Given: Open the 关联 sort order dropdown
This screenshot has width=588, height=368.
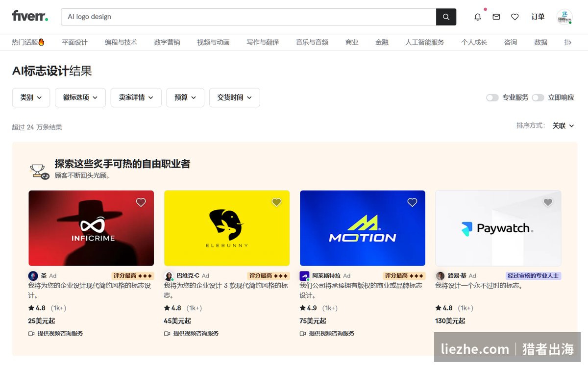Looking at the screenshot, I should [563, 126].
